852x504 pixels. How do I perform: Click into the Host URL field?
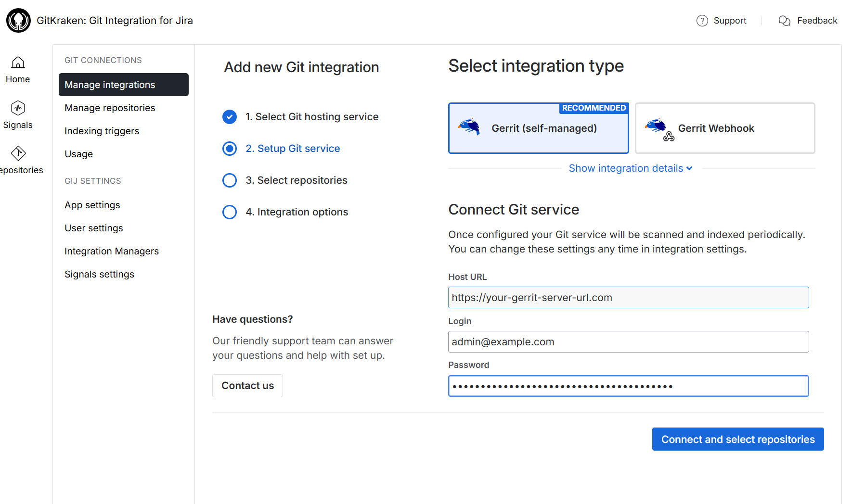pos(628,298)
